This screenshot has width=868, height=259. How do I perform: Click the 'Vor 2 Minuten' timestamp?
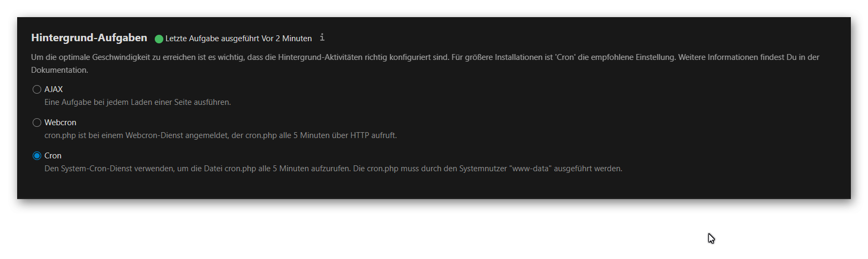(x=286, y=39)
